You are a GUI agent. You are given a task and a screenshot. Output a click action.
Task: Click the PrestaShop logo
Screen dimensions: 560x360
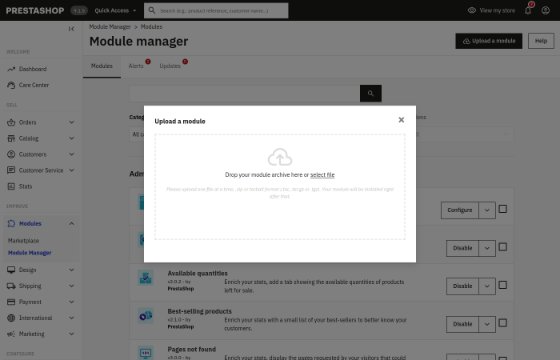pos(35,10)
